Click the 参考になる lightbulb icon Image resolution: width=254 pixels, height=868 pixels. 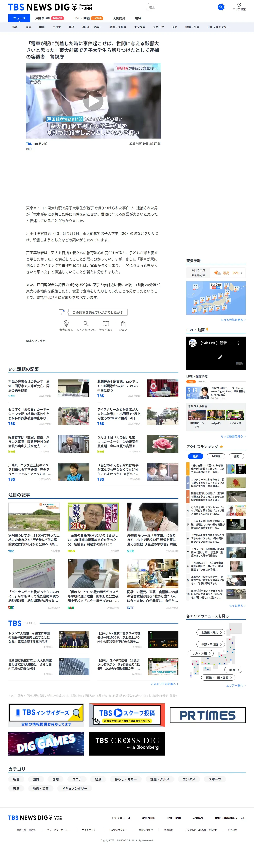(x=66, y=324)
